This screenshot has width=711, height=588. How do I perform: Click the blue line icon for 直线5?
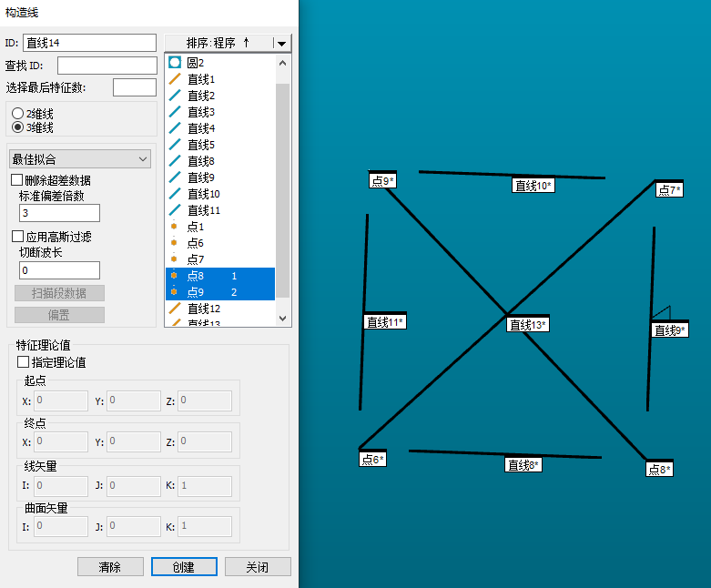[x=175, y=145]
